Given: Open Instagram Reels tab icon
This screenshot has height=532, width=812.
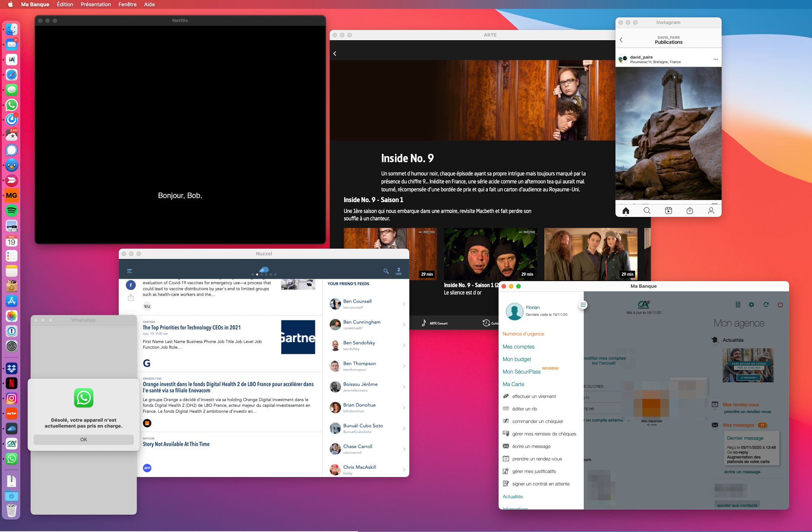Looking at the screenshot, I should (x=669, y=211).
